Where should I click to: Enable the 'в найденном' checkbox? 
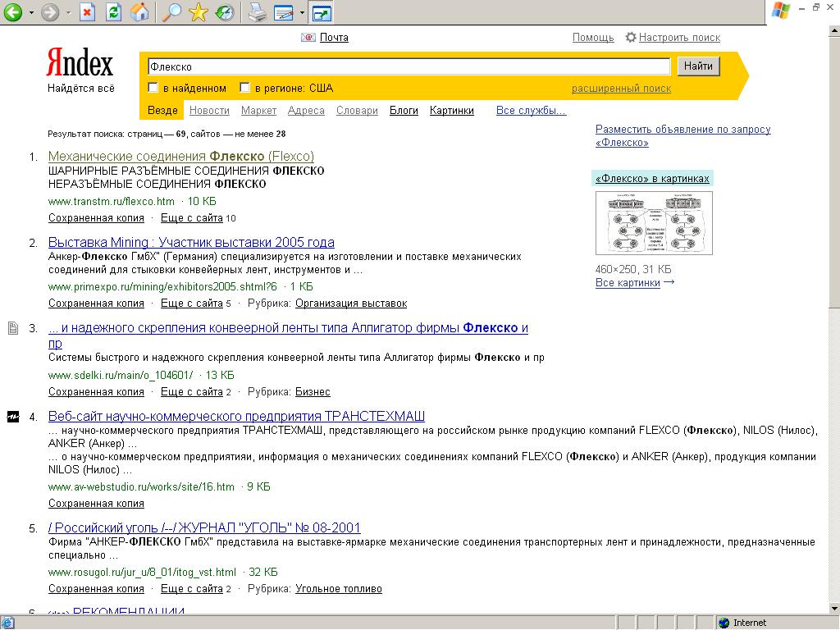[x=153, y=88]
